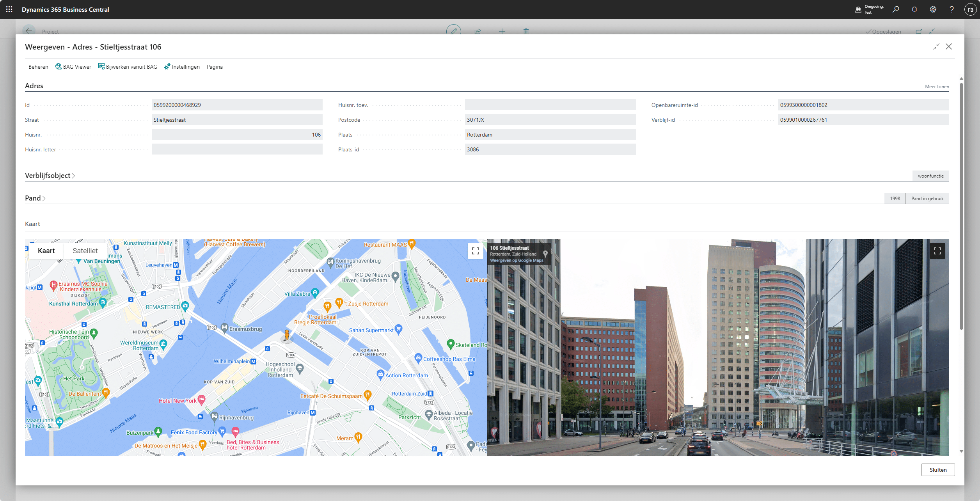Expand the Verblijfsobject section
Viewport: 980px width, 501px height.
[50, 176]
